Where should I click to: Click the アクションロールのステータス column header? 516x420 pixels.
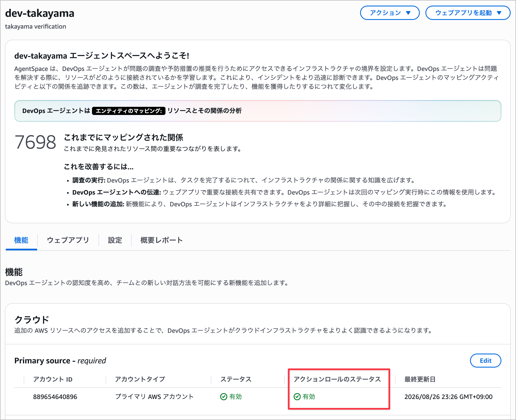(337, 379)
